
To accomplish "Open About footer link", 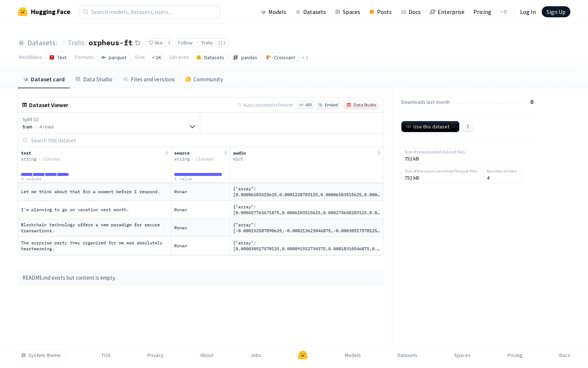I will [207, 355].
